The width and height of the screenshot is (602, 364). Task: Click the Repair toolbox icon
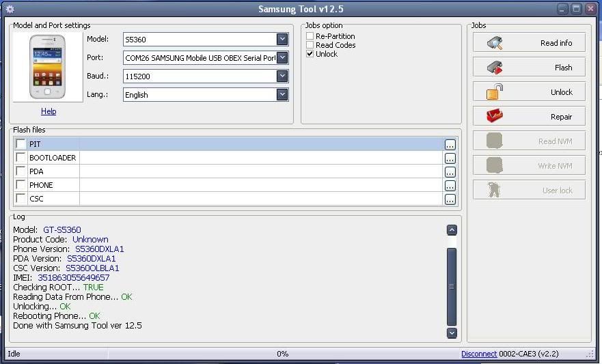495,116
